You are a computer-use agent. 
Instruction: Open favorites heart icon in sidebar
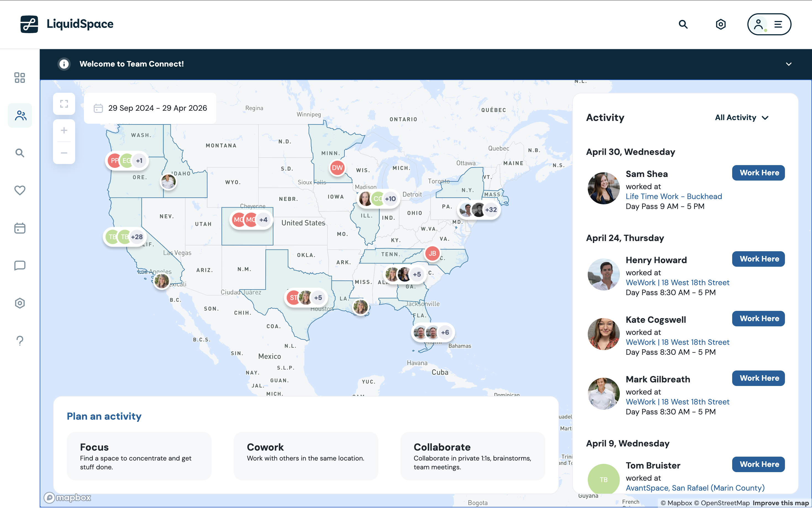click(20, 190)
